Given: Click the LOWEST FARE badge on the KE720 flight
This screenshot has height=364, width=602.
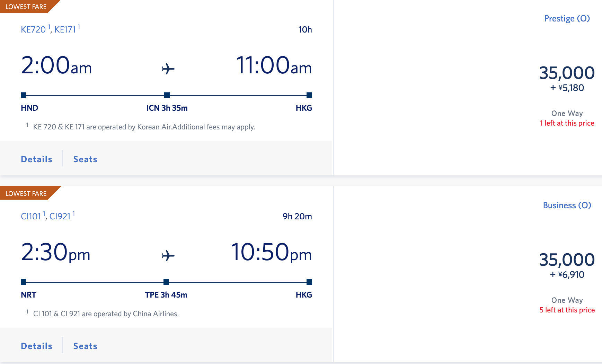Looking at the screenshot, I should (x=26, y=6).
